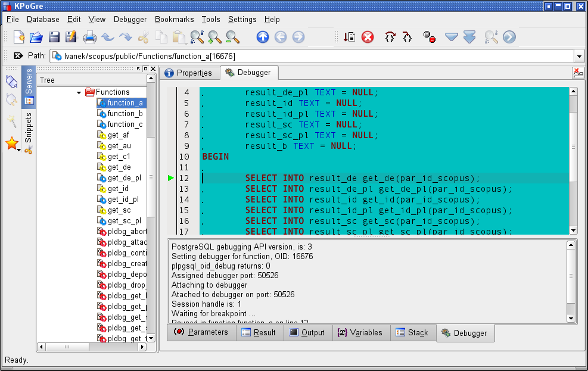Open the Debugger menu in menu bar

pos(130,19)
